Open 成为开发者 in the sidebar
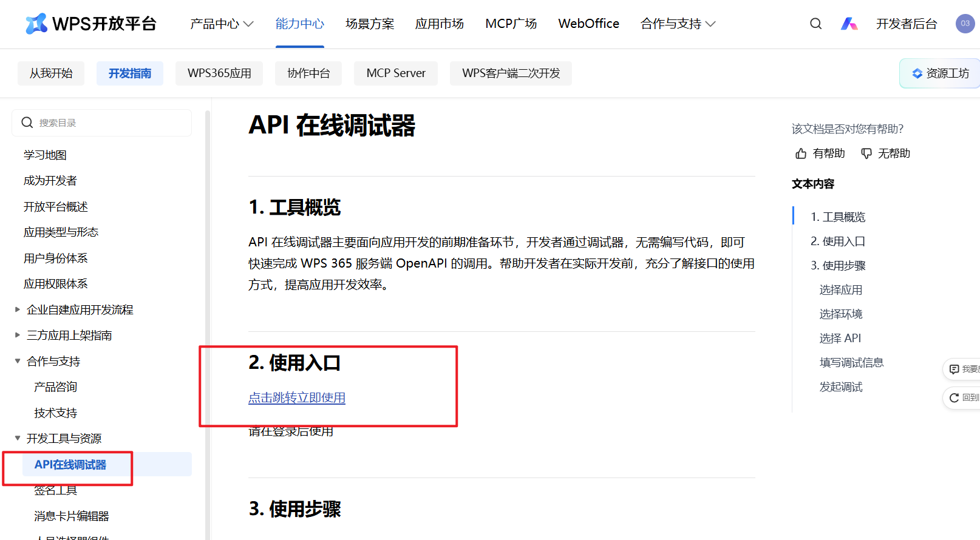Viewport: 980px width, 540px height. [x=50, y=181]
